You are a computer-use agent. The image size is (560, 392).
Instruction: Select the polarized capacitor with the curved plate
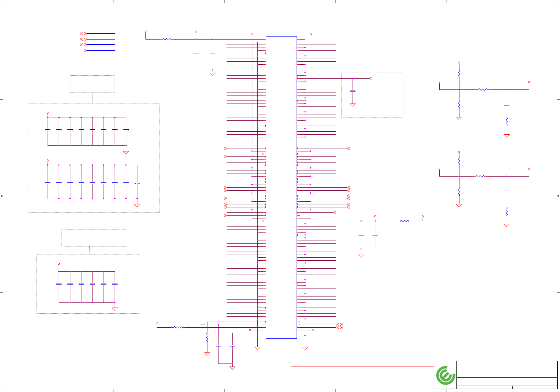137,183
